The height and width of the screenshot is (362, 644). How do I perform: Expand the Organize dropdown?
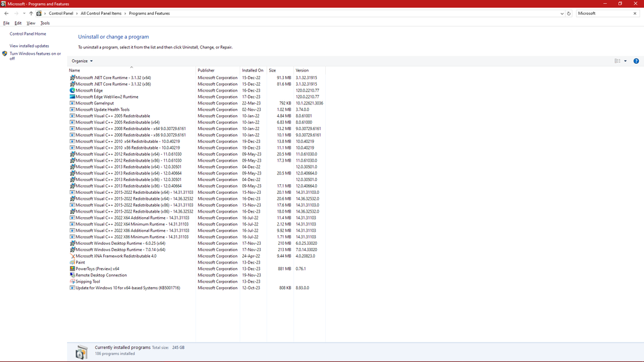coord(82,61)
